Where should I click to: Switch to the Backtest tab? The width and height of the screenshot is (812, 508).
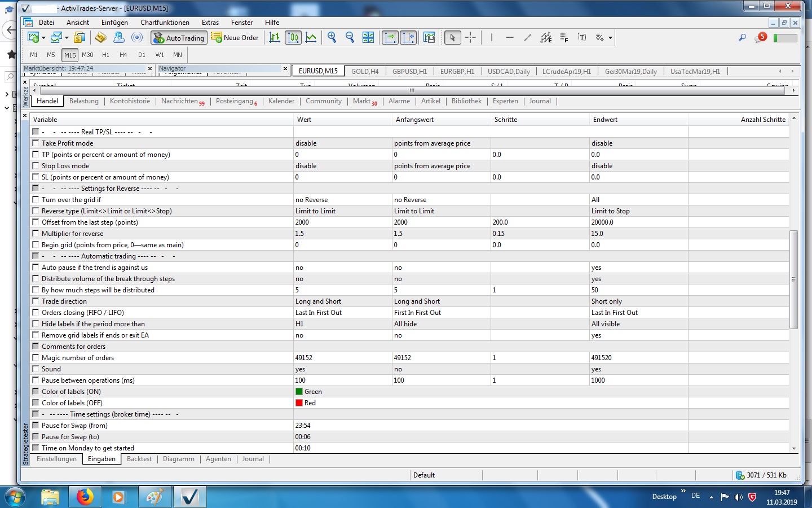coord(139,459)
